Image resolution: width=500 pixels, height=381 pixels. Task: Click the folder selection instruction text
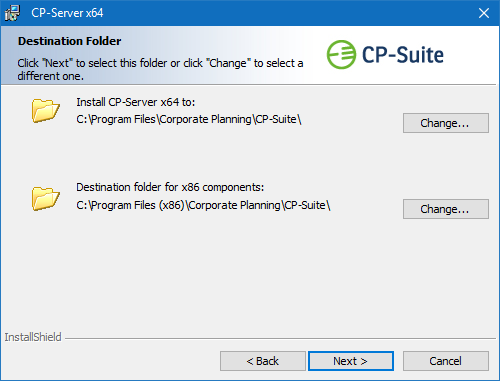click(x=160, y=69)
